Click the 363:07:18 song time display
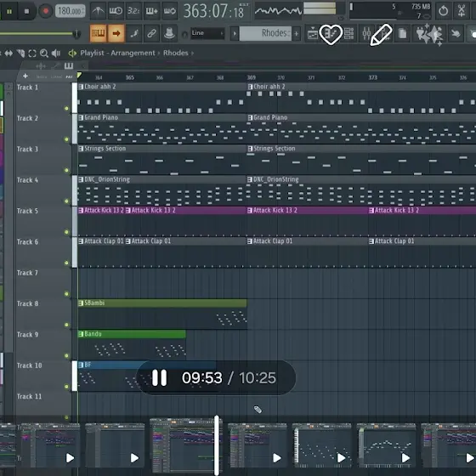 tap(214, 11)
